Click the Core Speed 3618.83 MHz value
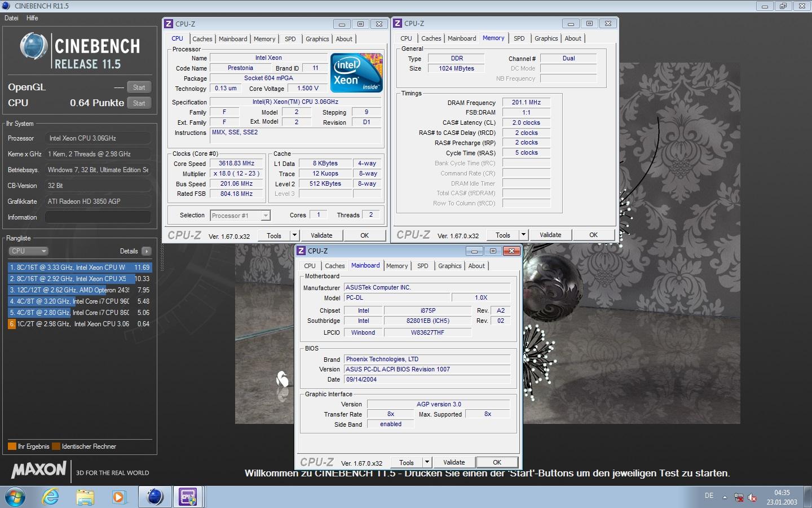Image resolution: width=812 pixels, height=508 pixels. 237,163
